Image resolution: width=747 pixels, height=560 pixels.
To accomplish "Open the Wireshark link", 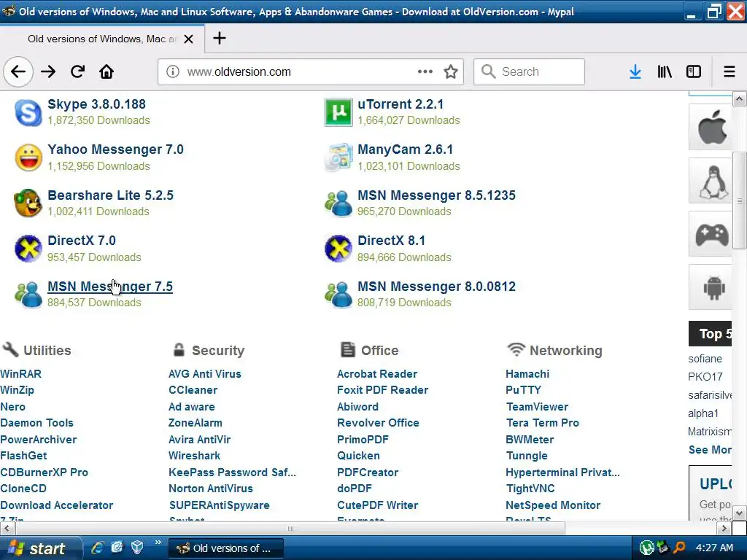I will click(194, 456).
